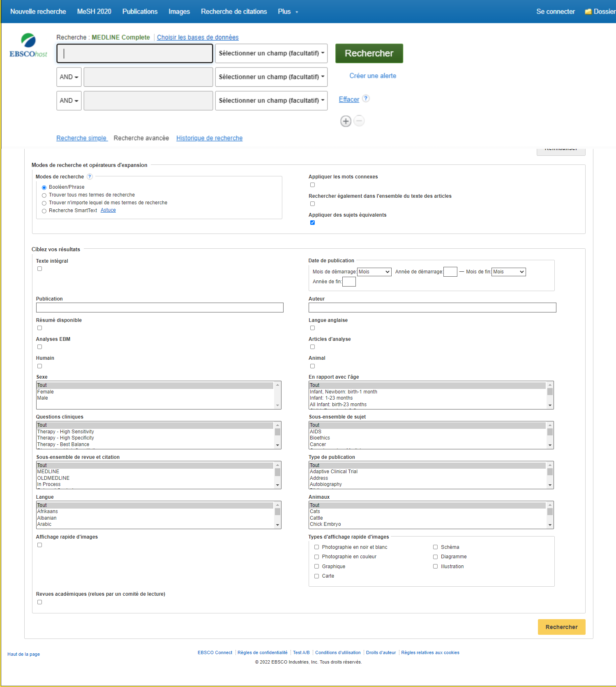Click Haut de la page link

click(23, 654)
